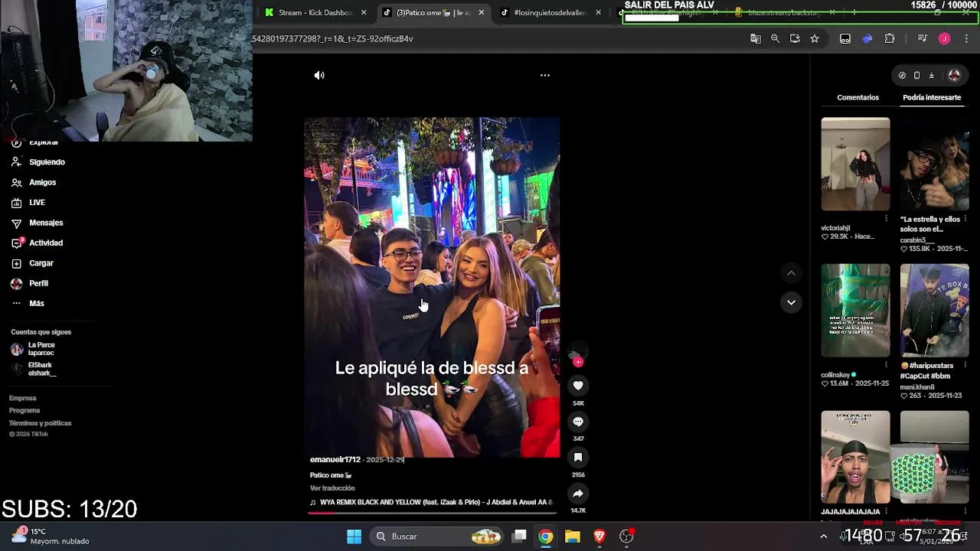The height and width of the screenshot is (551, 980).
Task: Click the zoom magnifier icon in address bar
Action: [775, 38]
